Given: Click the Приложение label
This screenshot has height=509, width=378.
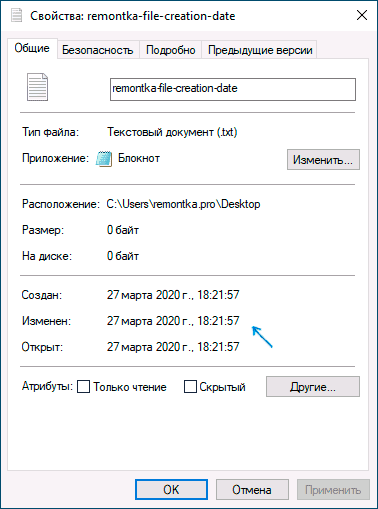Looking at the screenshot, I should (x=55, y=158).
